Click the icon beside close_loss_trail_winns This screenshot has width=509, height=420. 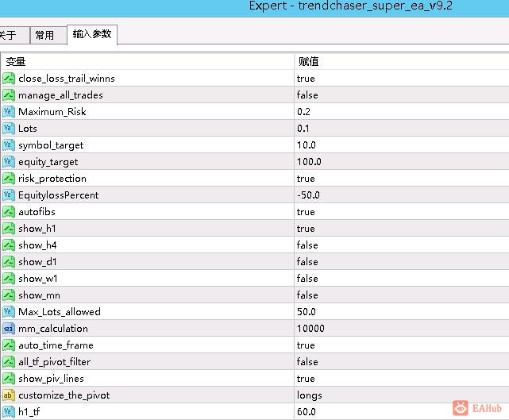(9, 79)
